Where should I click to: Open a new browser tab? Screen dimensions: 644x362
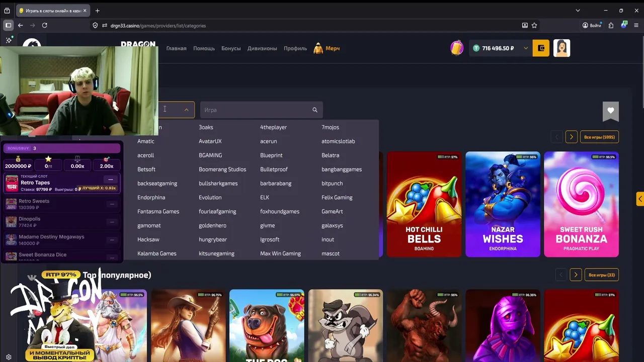pos(97,11)
